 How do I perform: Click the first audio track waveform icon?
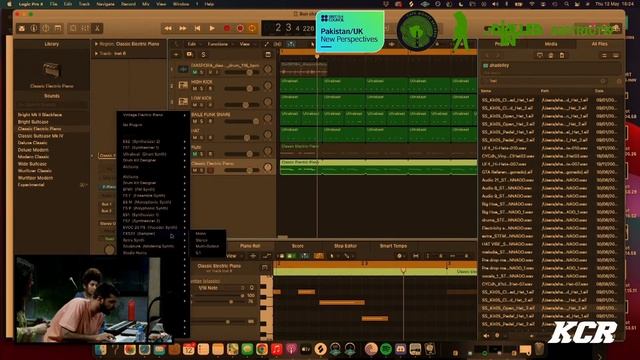click(x=183, y=69)
